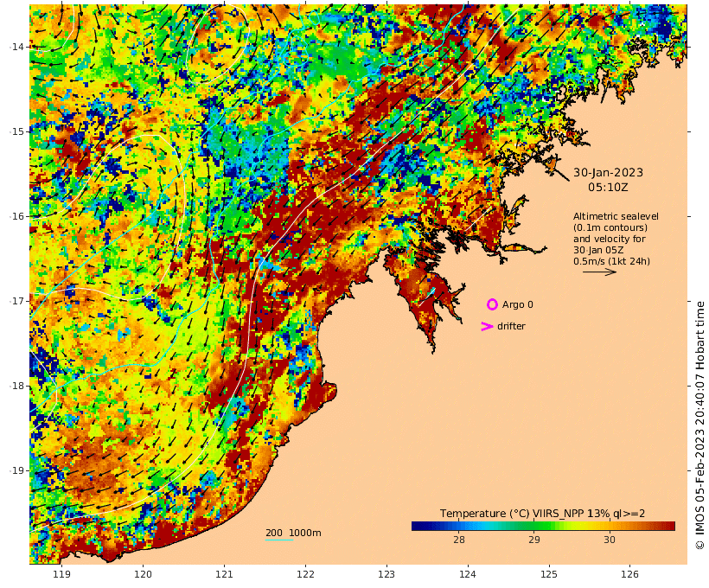Click the 'drifter' legend label
The width and height of the screenshot is (709, 588).
tap(511, 326)
